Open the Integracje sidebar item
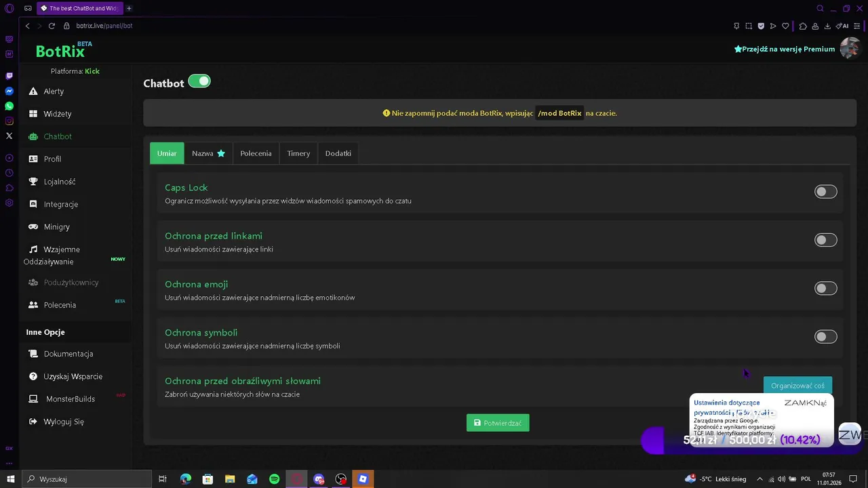Viewport: 868px width, 488px height. 54,204
